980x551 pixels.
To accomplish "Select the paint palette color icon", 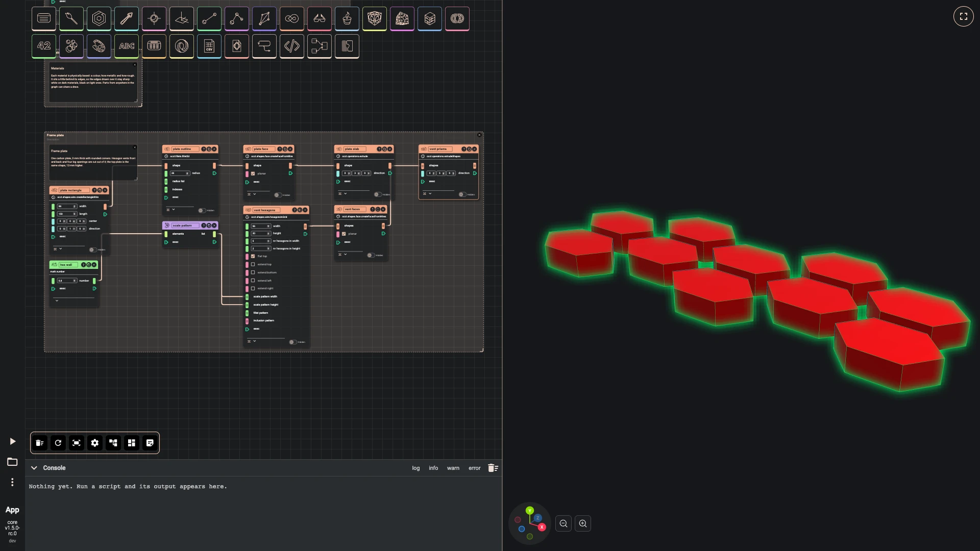I will pyautogui.click(x=99, y=46).
